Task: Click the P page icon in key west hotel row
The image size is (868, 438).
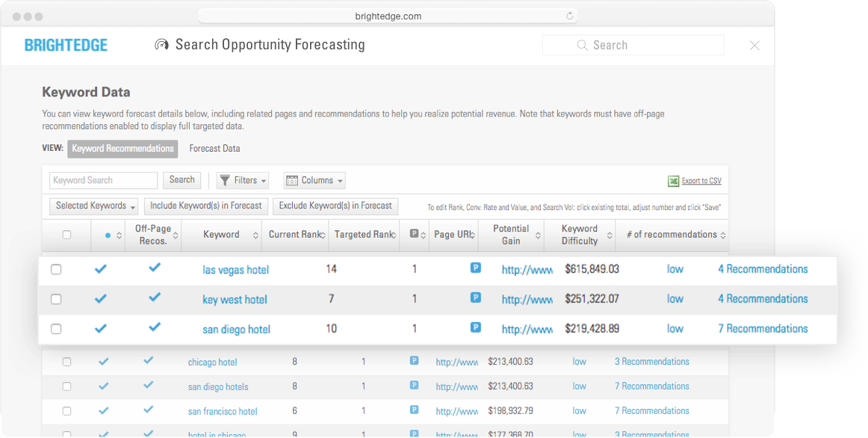Action: click(x=475, y=297)
